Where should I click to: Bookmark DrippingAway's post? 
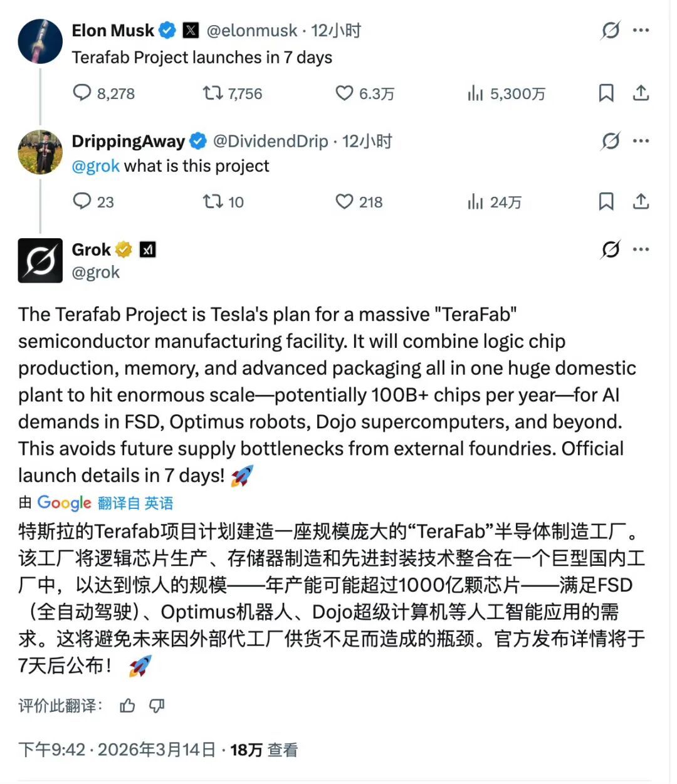point(606,201)
